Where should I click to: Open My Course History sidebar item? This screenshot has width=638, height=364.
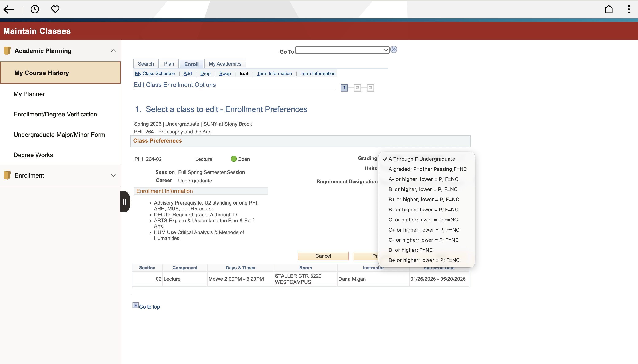click(x=60, y=73)
